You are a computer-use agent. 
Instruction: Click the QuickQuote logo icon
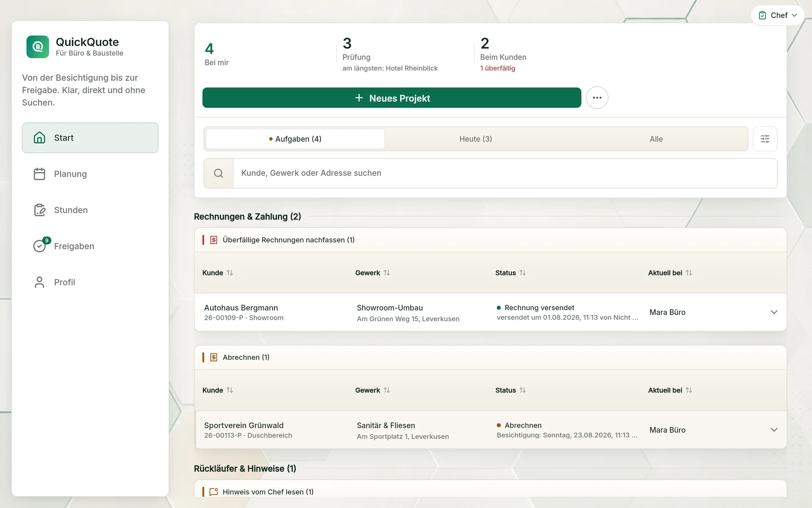click(x=38, y=47)
